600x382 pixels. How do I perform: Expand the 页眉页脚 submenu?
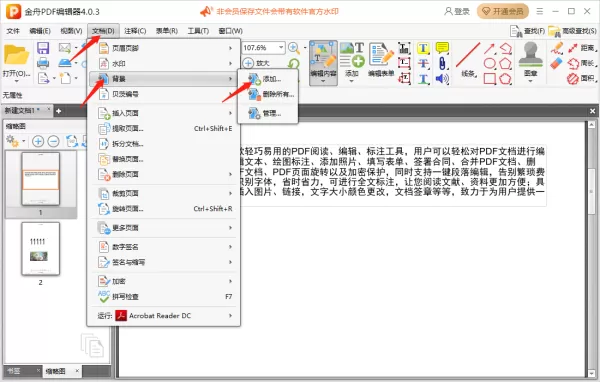(x=164, y=48)
